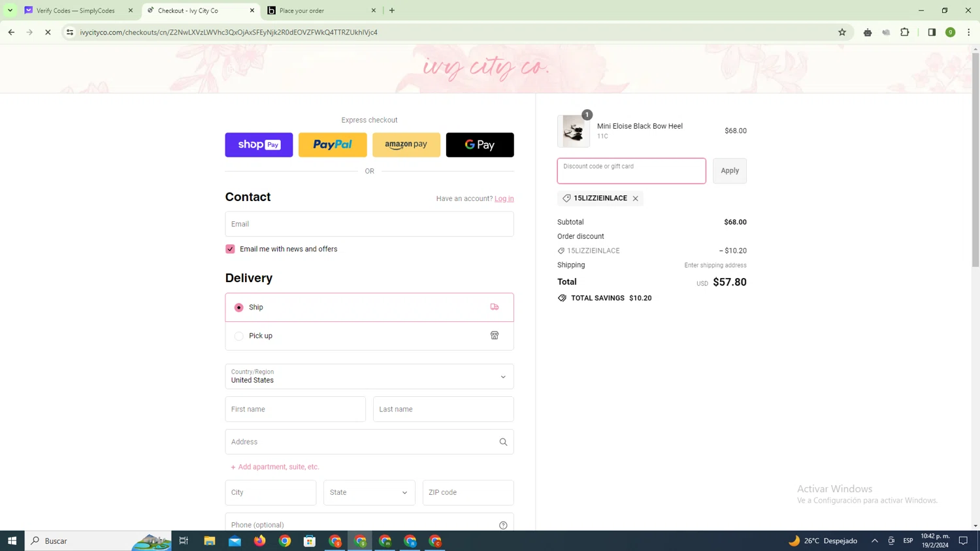This screenshot has height=551, width=980.
Task: Click the phone field help icon
Action: 503,525
